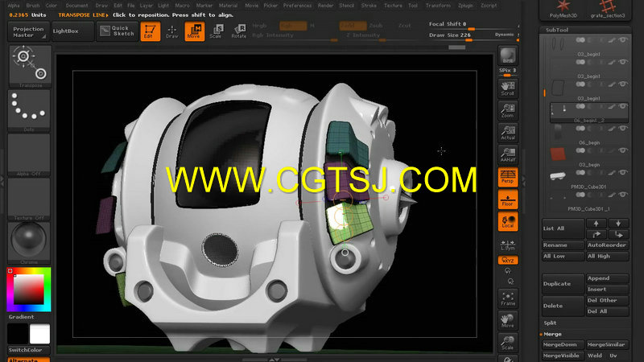Click the AAHalf icon
This screenshot has height=362, width=644.
508,154
